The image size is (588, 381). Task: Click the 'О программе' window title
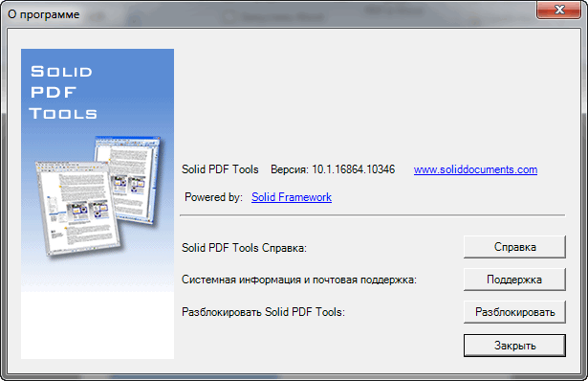43,14
